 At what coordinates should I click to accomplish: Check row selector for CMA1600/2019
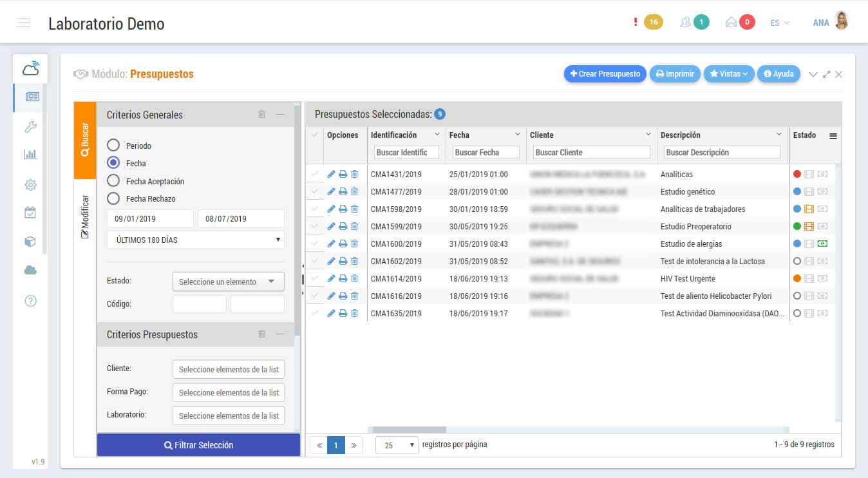314,244
